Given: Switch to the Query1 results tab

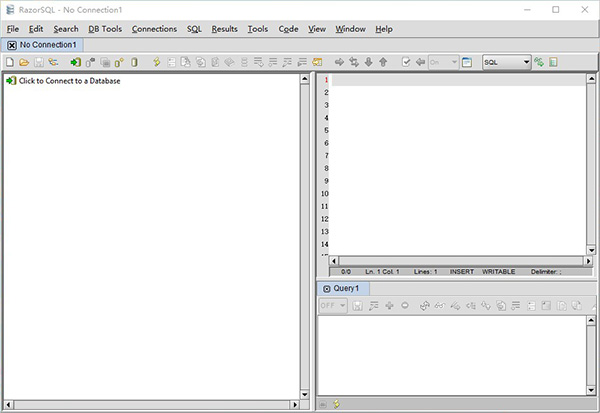Looking at the screenshot, I should (x=340, y=288).
